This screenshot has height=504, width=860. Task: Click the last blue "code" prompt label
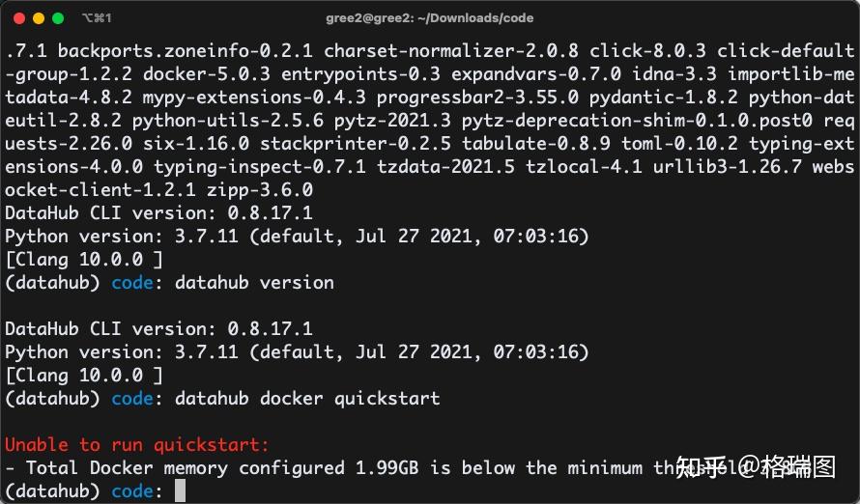(132, 491)
